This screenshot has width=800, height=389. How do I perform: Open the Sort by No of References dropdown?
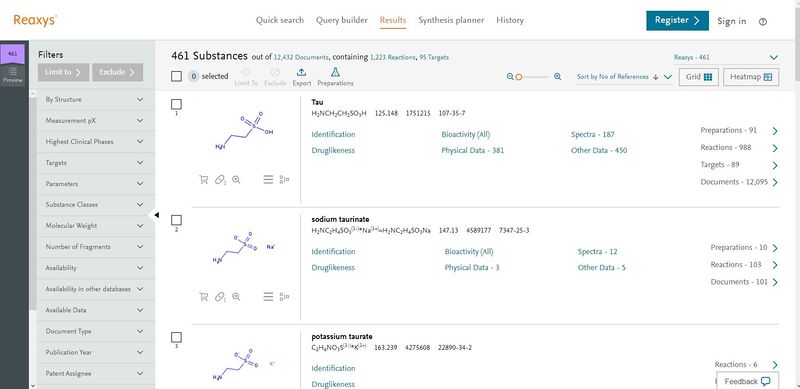[624, 77]
